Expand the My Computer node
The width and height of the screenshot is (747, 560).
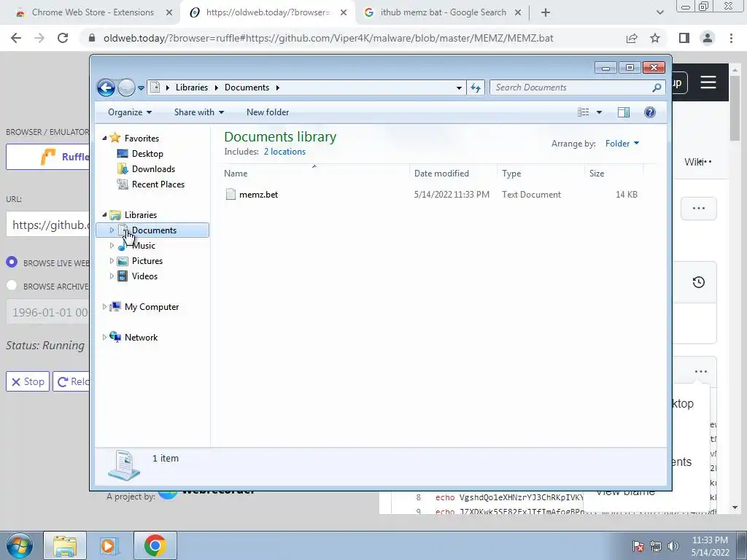click(104, 307)
